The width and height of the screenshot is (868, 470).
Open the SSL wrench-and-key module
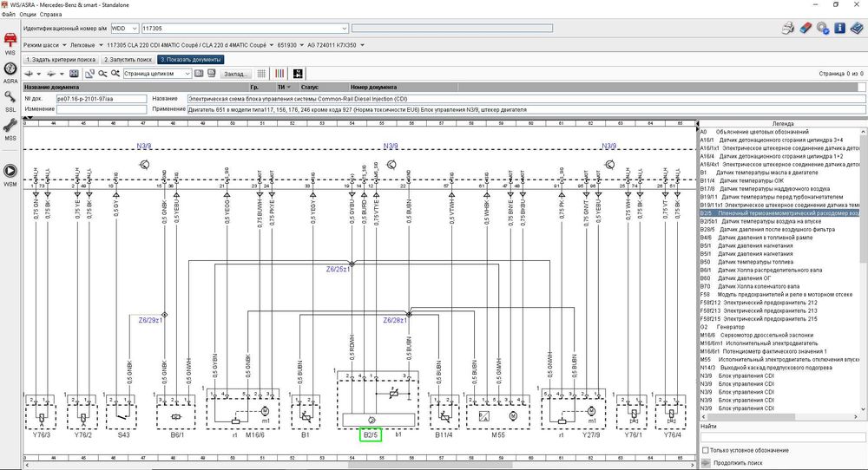click(x=10, y=101)
